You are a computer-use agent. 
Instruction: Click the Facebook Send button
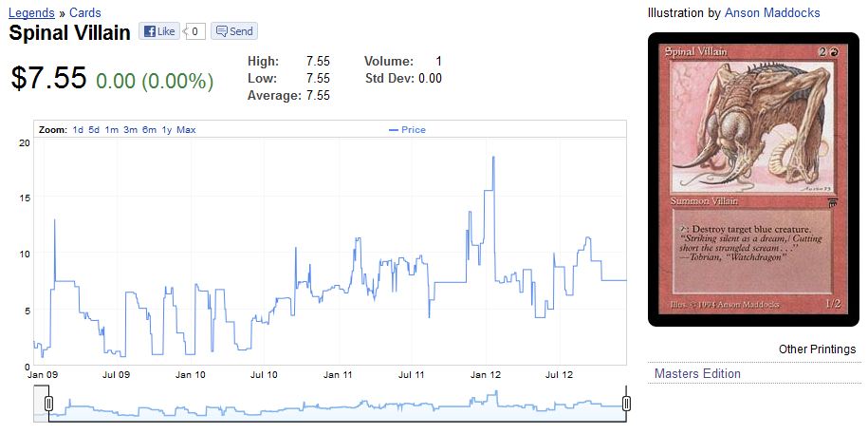[233, 31]
